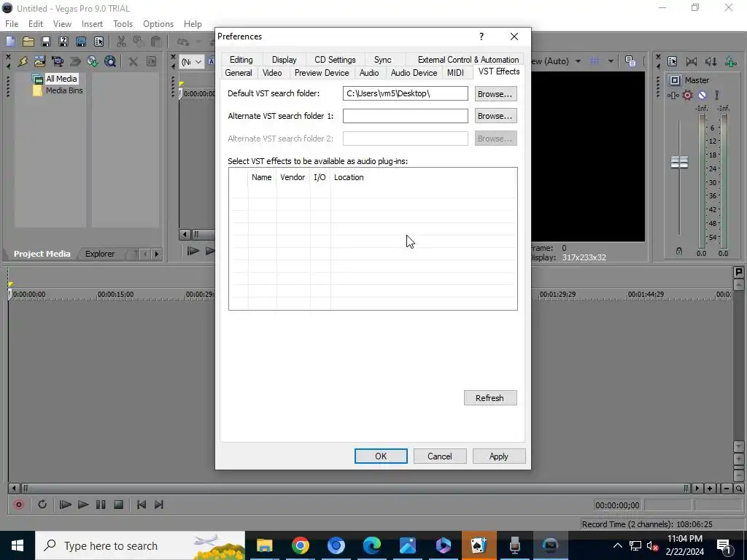Click Cancel in Preferences dialog
The height and width of the screenshot is (560, 747).
pyautogui.click(x=440, y=456)
